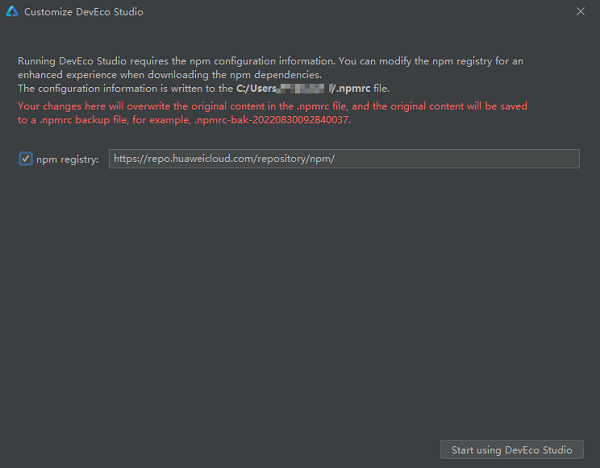Screen dimensions: 600x468
Task: Click the "Customize DevEco Studio" window title
Action: (x=83, y=12)
